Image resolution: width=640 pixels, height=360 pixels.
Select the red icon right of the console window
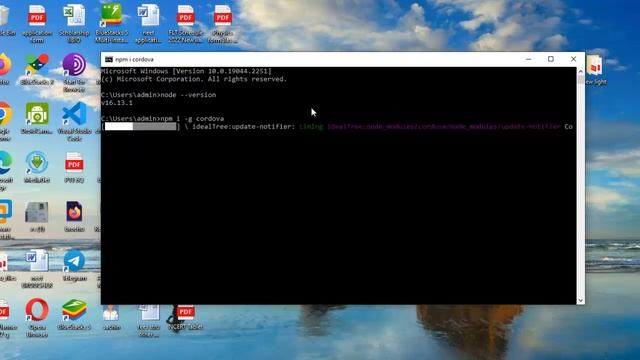[595, 69]
